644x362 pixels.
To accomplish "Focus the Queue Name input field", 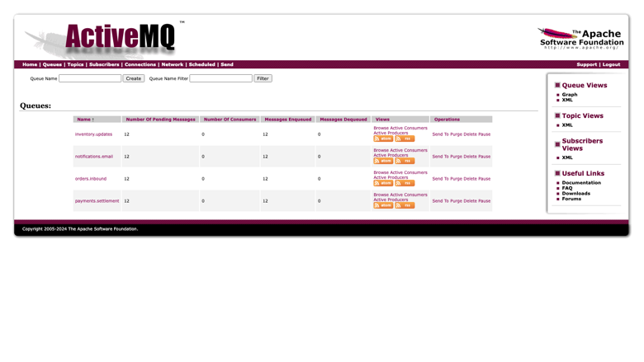I will coord(90,78).
